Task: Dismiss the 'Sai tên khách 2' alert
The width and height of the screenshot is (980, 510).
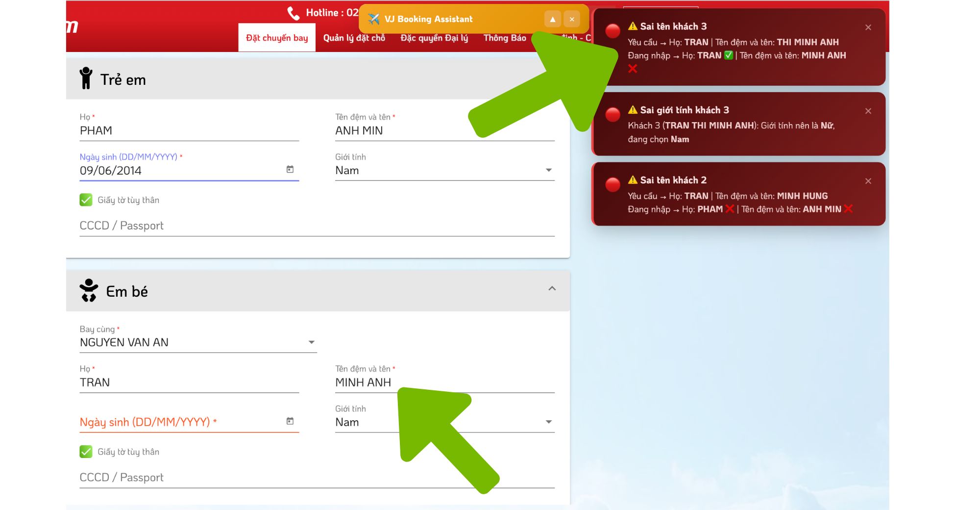Action: click(868, 181)
